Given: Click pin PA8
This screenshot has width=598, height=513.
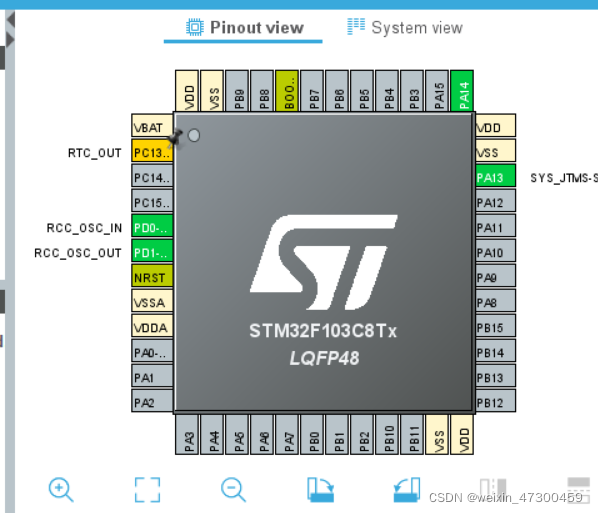Looking at the screenshot, I should click(x=495, y=301).
